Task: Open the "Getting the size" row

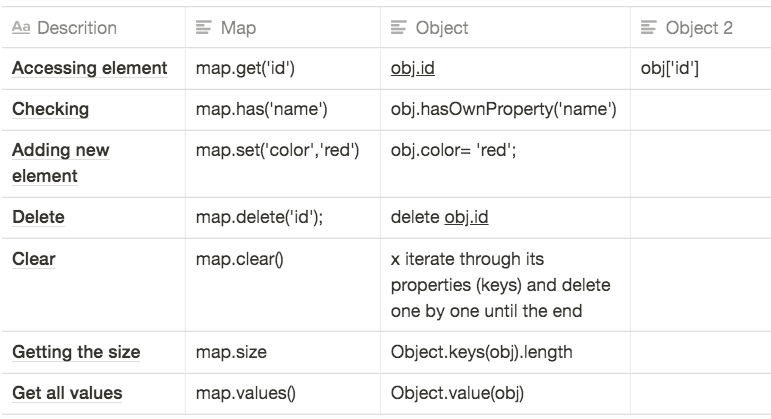Action: 76,352
